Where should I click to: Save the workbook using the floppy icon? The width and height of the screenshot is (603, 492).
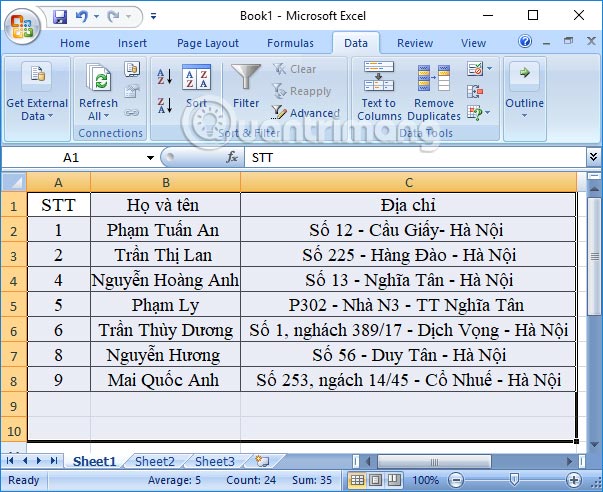click(x=60, y=17)
